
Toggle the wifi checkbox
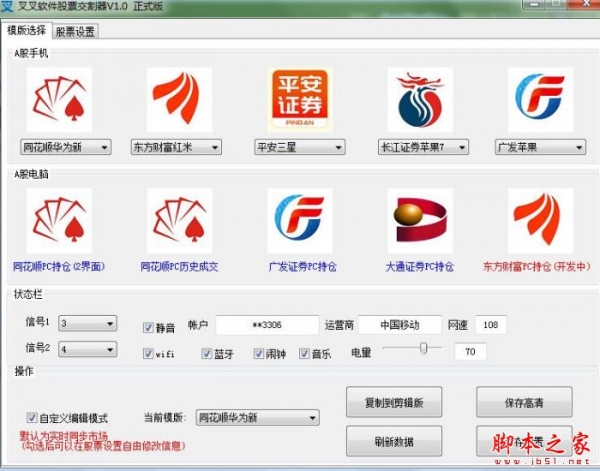click(148, 354)
